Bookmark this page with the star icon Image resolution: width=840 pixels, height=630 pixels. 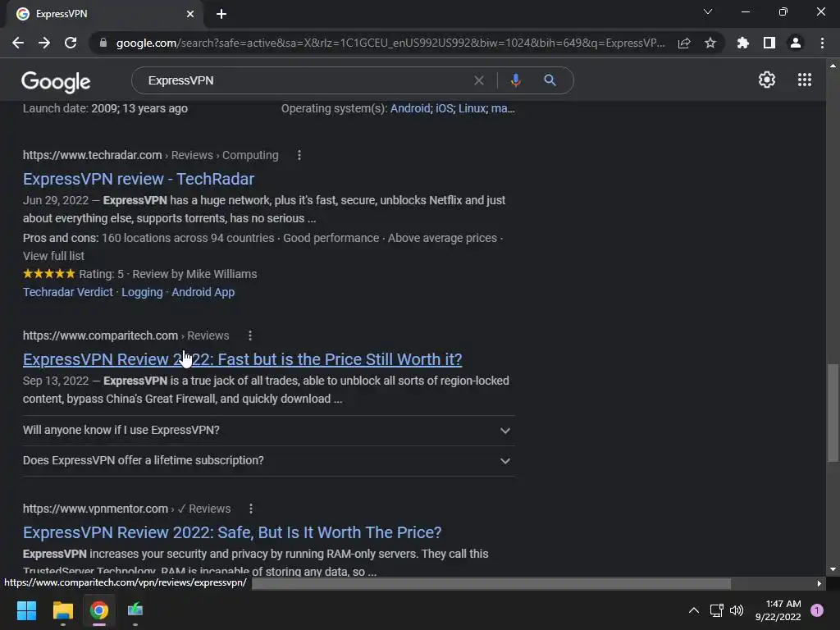coord(710,43)
